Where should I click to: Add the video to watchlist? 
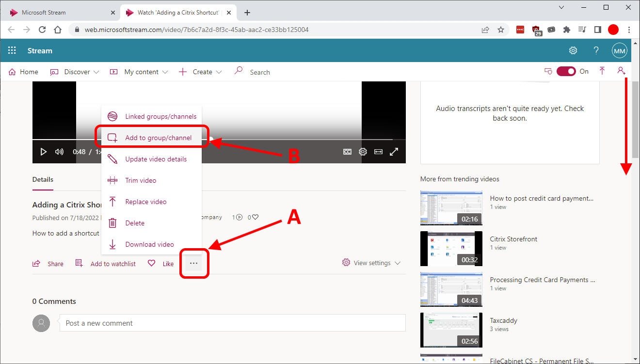[105, 264]
